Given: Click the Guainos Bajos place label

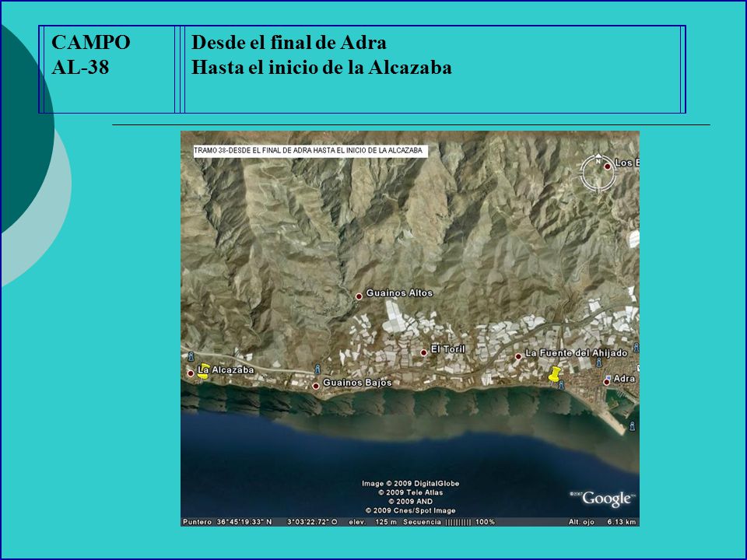Looking at the screenshot, I should [x=357, y=383].
